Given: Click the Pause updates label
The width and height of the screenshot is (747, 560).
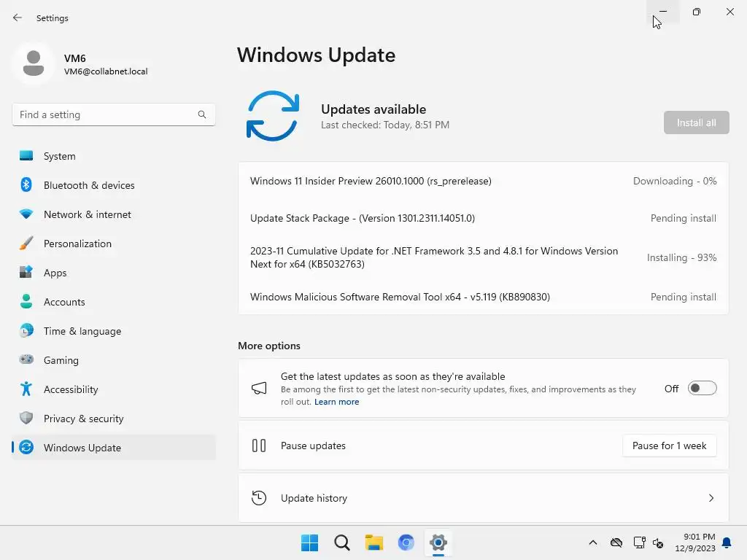Looking at the screenshot, I should (x=313, y=446).
